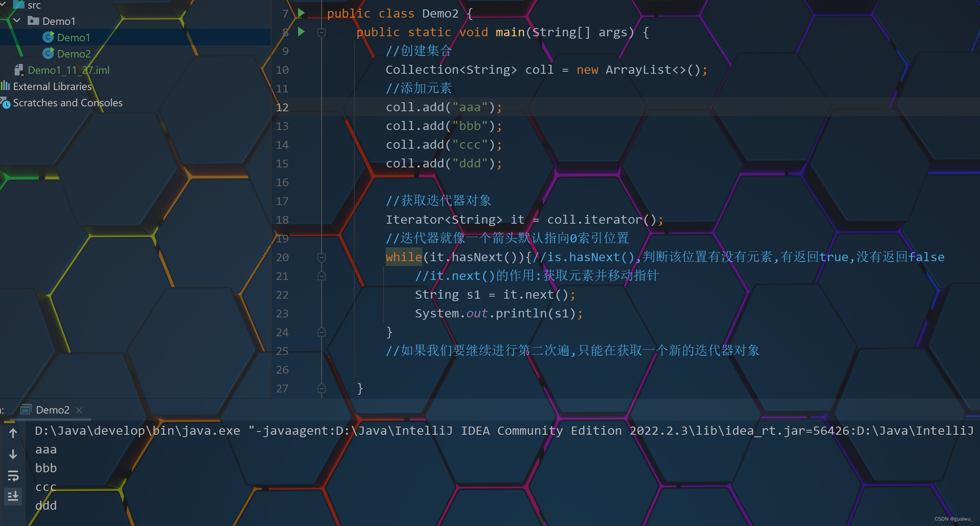
Task: Click the class icon next to Demo1 in tree
Action: pos(48,37)
